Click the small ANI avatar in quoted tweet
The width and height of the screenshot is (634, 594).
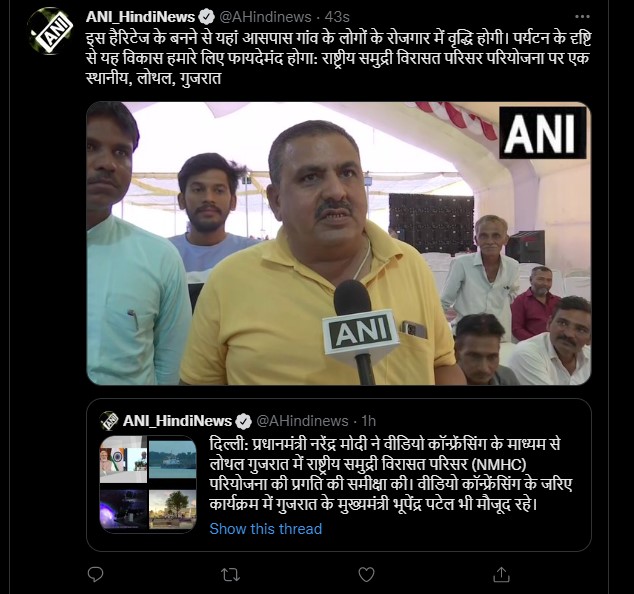point(109,421)
